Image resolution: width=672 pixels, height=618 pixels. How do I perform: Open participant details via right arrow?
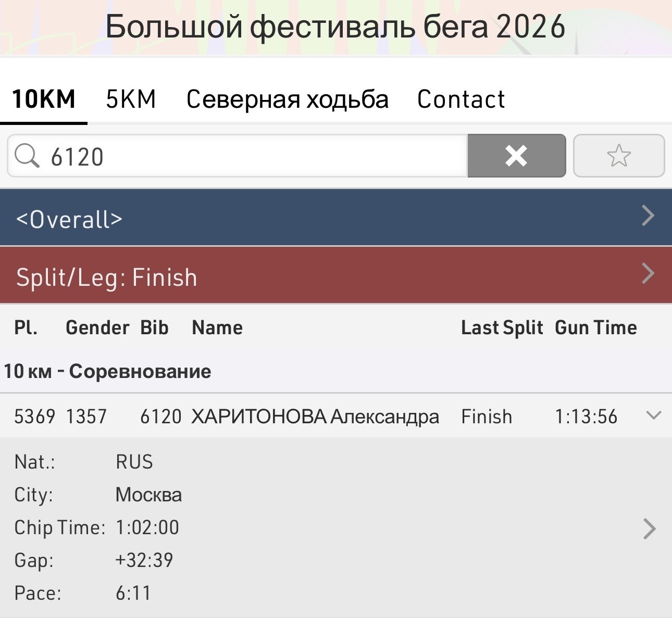tap(649, 528)
